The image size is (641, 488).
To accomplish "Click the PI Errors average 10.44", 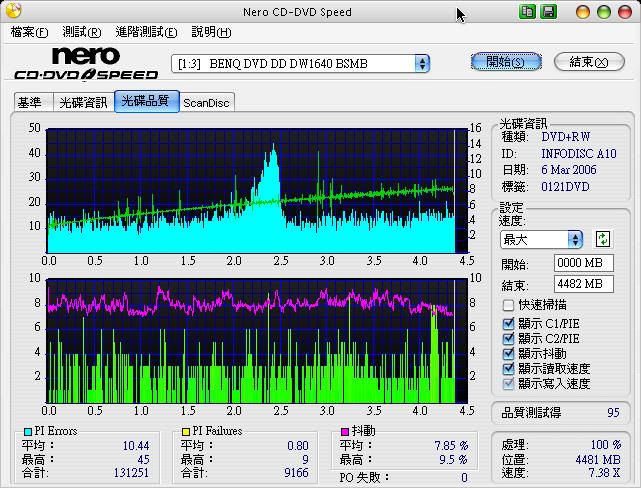I will tap(136, 445).
